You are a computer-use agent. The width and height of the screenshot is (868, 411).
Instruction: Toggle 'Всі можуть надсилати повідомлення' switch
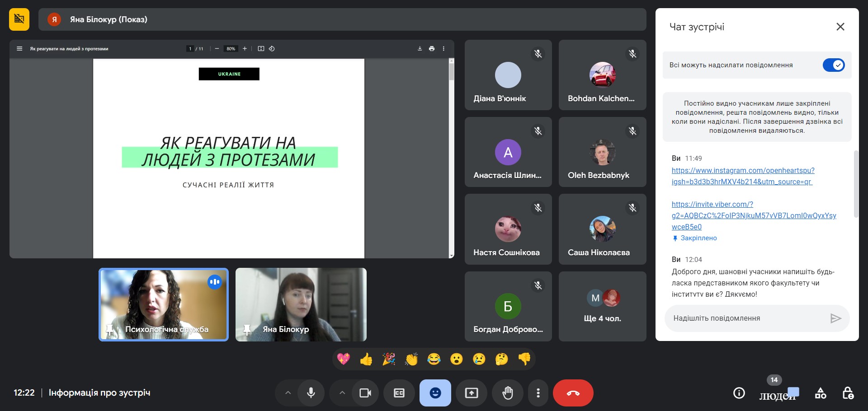[833, 65]
